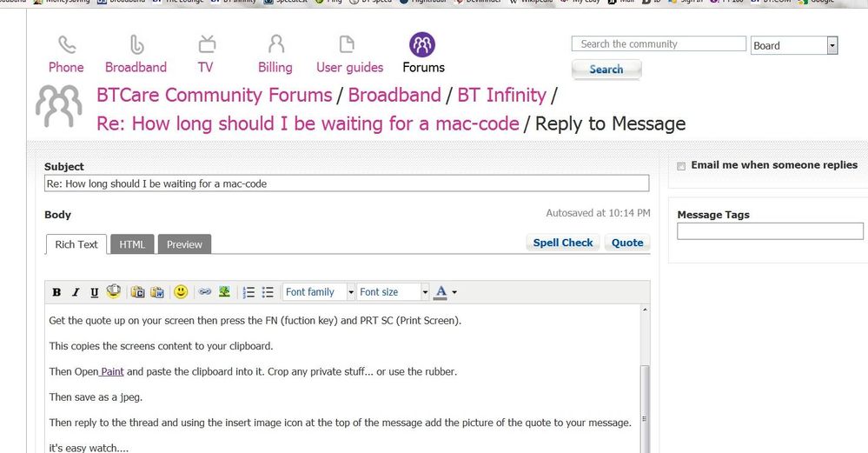Click the insert image icon
Screen dimensions: 868x453
point(224,291)
